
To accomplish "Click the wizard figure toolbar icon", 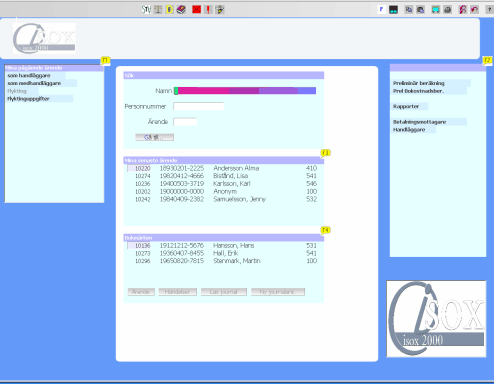I will coord(220,9).
